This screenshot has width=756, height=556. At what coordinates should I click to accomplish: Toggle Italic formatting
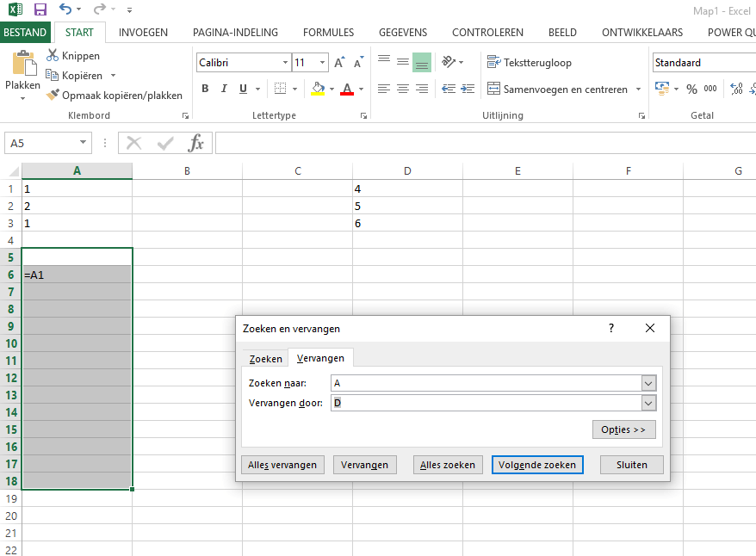[x=225, y=89]
